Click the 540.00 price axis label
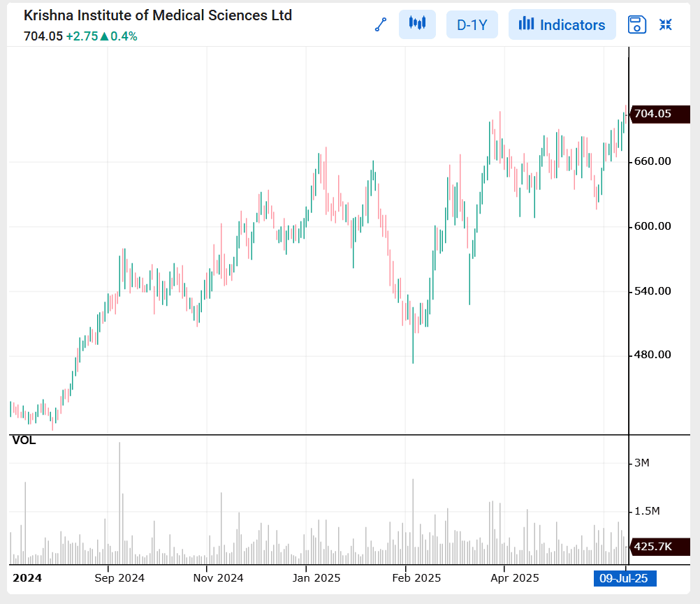700x604 pixels. (x=652, y=291)
